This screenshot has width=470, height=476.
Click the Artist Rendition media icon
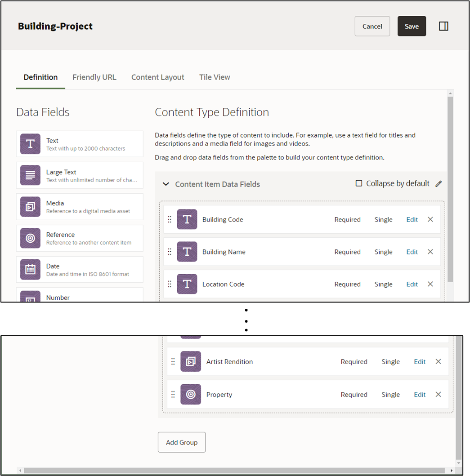(190, 361)
